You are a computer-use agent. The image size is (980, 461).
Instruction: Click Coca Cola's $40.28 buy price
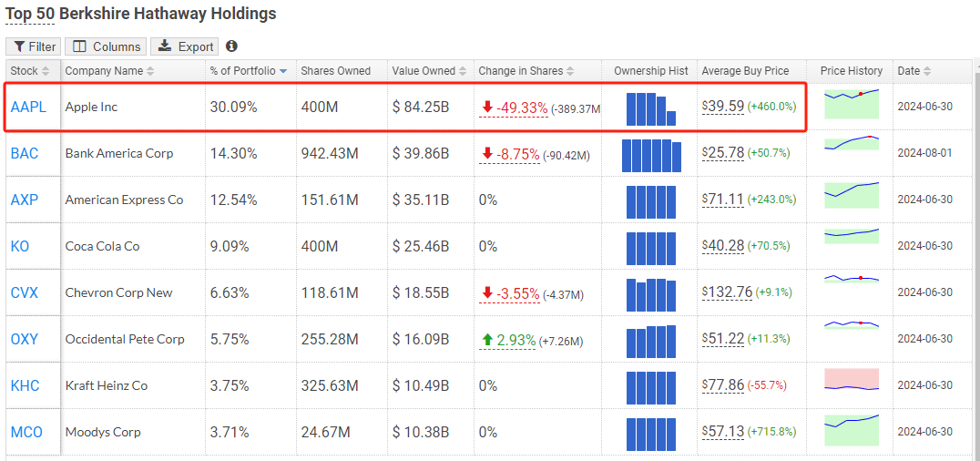(723, 246)
